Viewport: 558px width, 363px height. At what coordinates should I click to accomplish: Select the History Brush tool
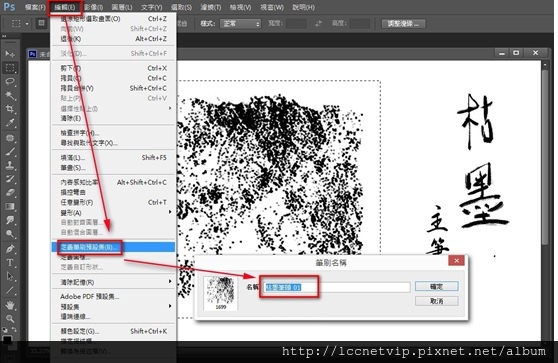click(x=10, y=179)
